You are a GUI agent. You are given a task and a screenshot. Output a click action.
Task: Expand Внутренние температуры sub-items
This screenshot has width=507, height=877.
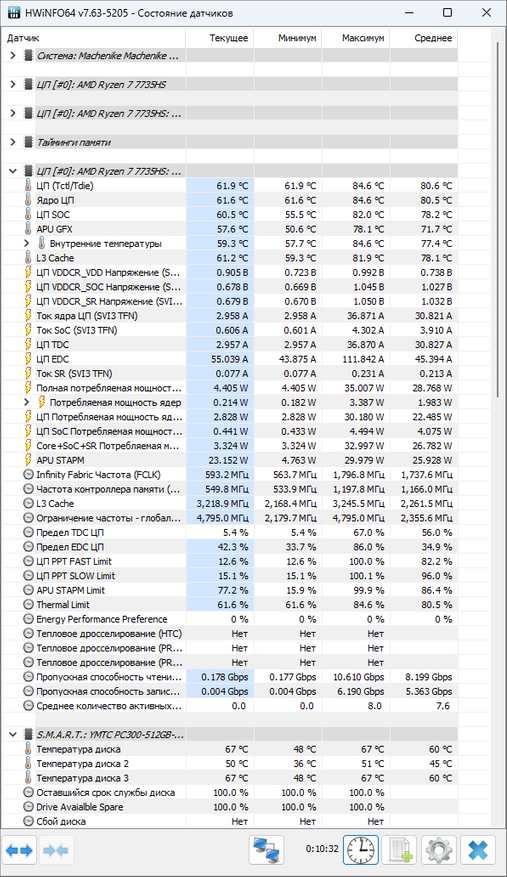coord(26,243)
